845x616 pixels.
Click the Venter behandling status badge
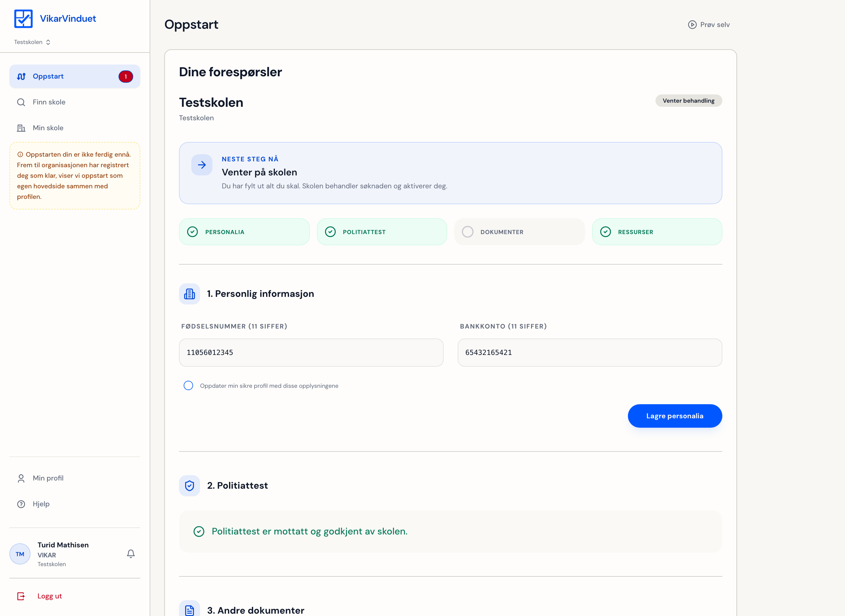688,101
